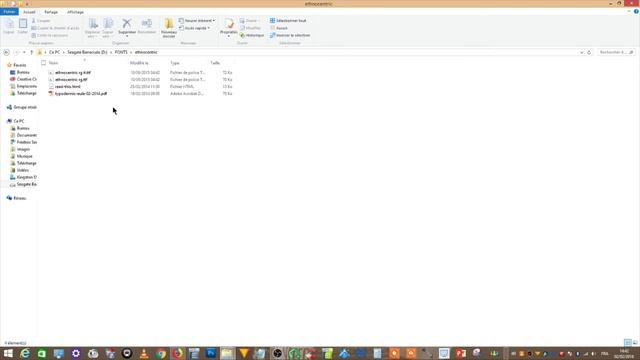Screen dimensions: 640x360
Task: Open the Nouvel élément dropdown
Action: (197, 20)
